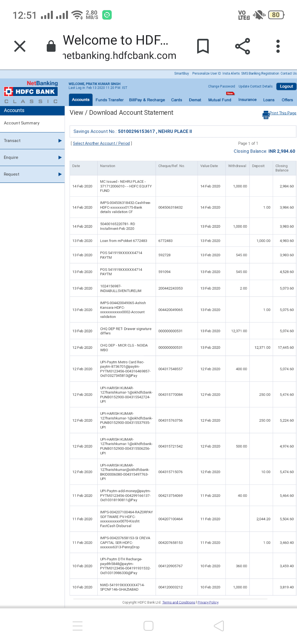The image size is (297, 644).
Task: Click the SmartBuy link
Action: (182, 73)
